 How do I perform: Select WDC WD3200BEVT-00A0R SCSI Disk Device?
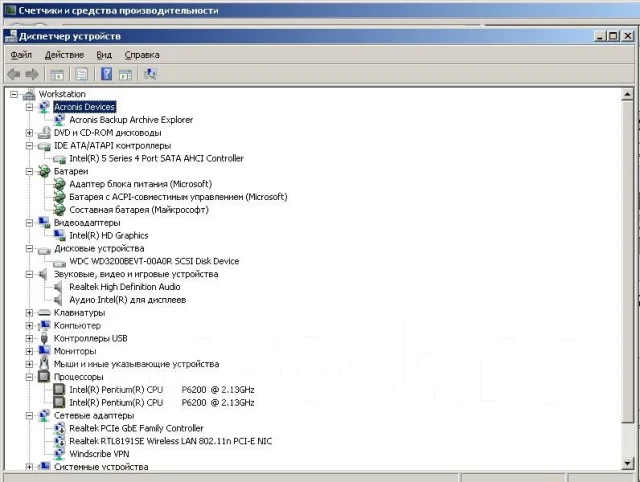[154, 261]
